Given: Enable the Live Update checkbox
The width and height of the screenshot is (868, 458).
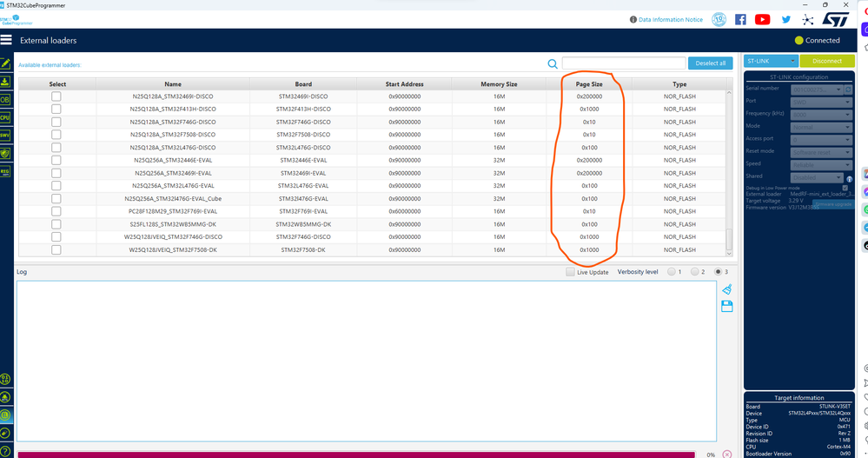Looking at the screenshot, I should coord(570,272).
